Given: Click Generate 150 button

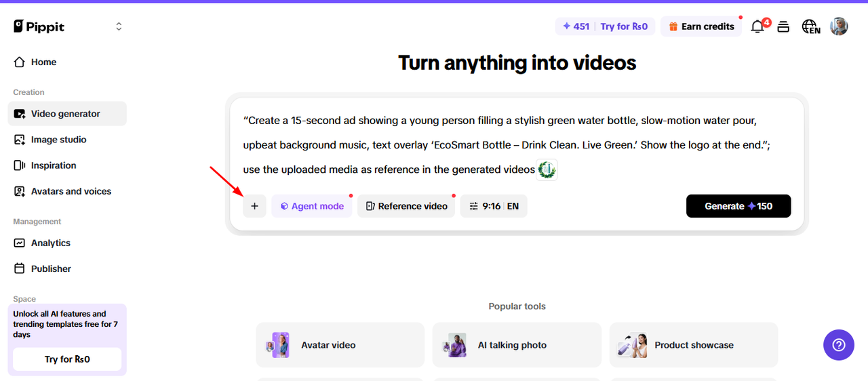Looking at the screenshot, I should click(x=738, y=206).
